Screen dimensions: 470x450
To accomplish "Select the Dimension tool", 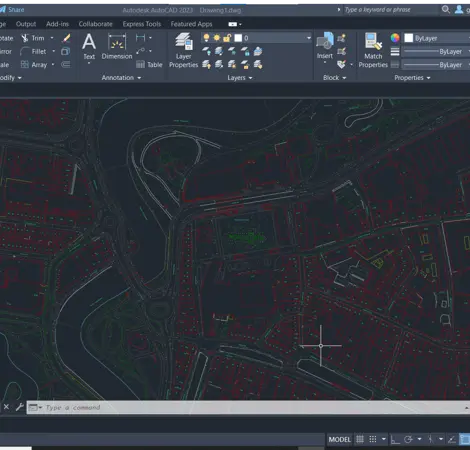I will [x=117, y=47].
